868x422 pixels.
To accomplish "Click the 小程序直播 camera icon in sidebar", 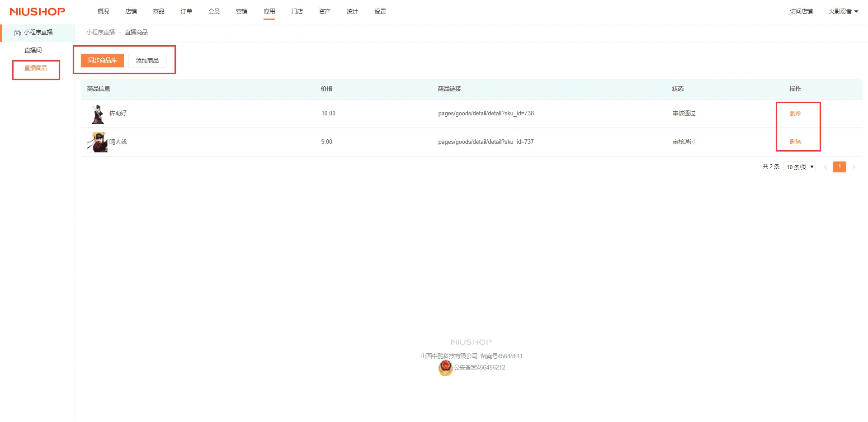I will click(17, 33).
